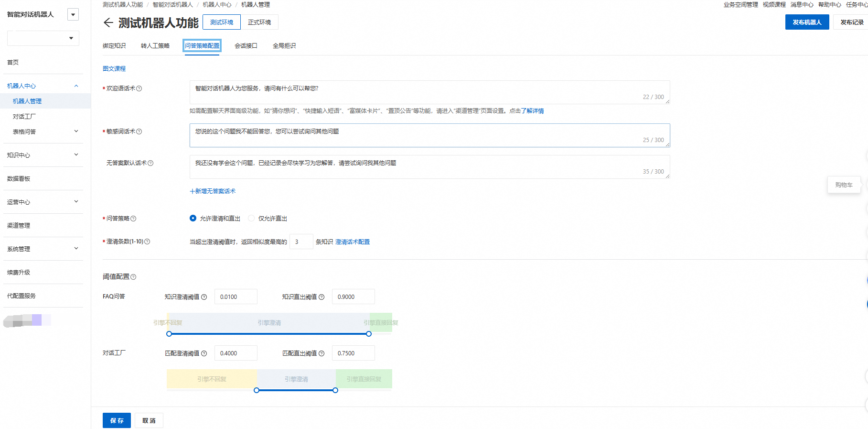Click the help icon beside 知识直出阈值
Viewport: 868px width, 429px height.
(x=321, y=297)
